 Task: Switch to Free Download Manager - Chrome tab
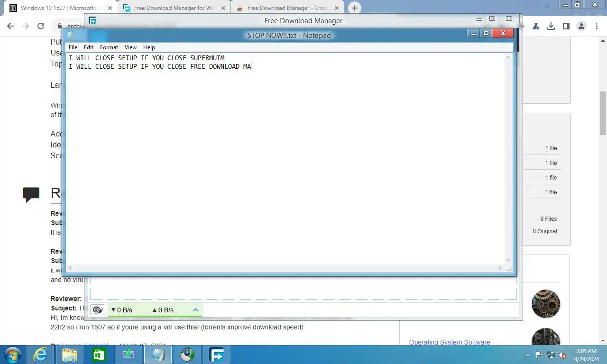pyautogui.click(x=287, y=8)
